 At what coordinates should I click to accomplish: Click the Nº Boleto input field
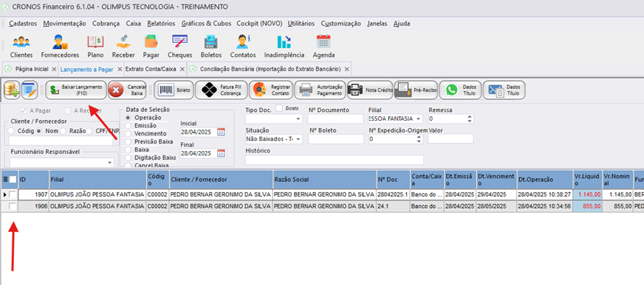(x=336, y=139)
